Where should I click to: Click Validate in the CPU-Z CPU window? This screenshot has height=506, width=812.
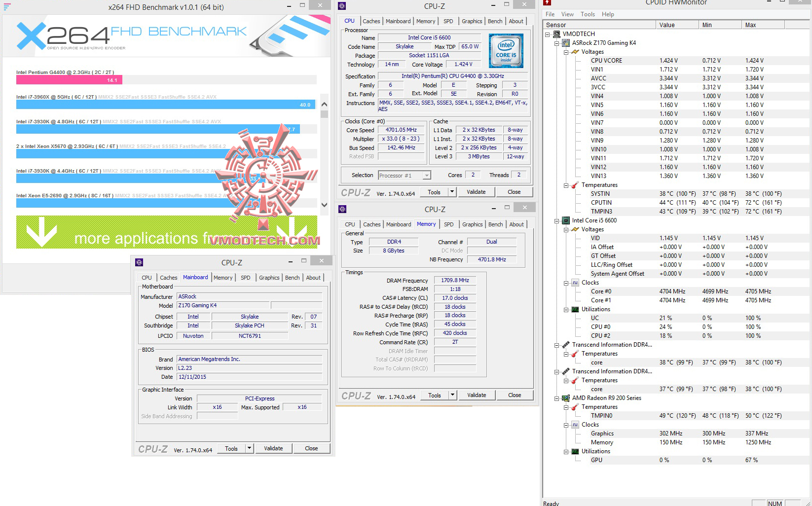coord(476,192)
